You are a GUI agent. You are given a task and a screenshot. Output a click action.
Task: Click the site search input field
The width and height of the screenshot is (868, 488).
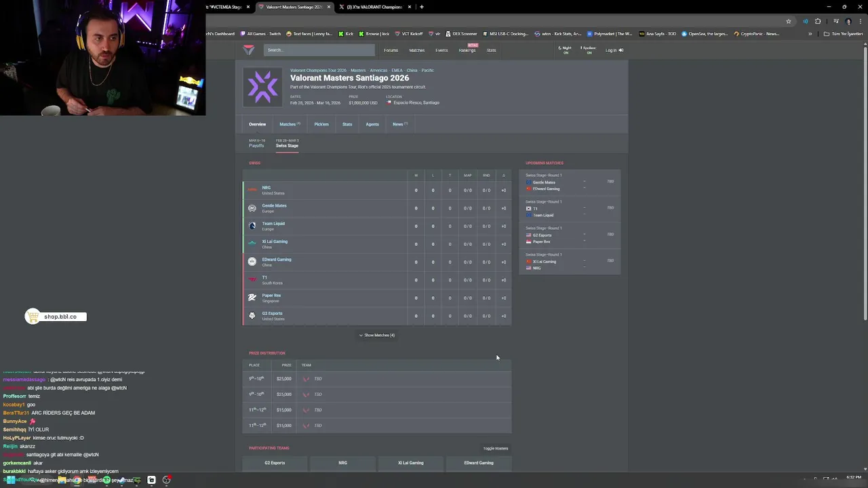[x=319, y=50]
